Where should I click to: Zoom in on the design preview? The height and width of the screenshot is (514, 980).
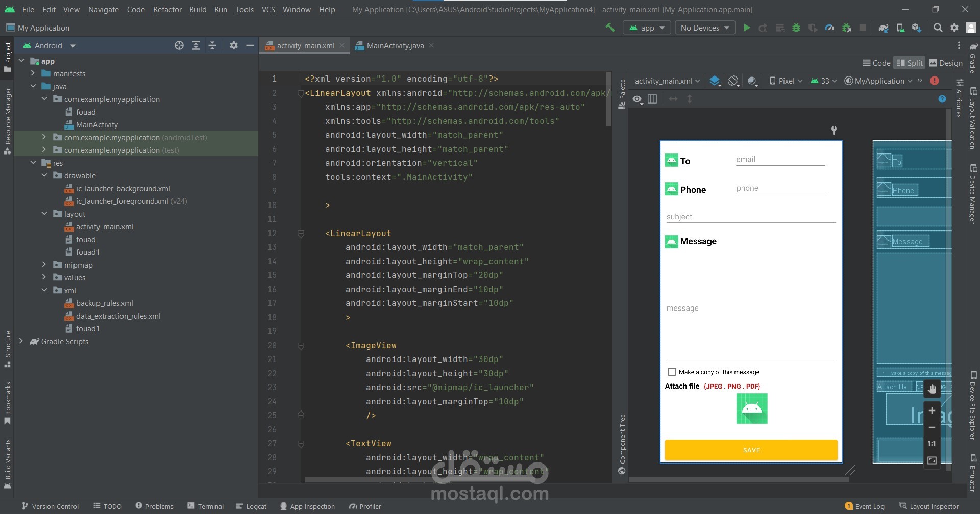pos(932,410)
